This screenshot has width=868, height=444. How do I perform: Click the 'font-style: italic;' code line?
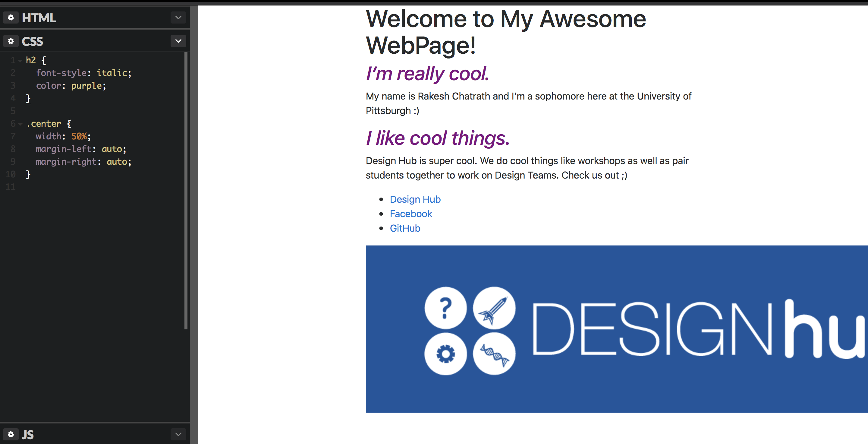[x=83, y=73]
